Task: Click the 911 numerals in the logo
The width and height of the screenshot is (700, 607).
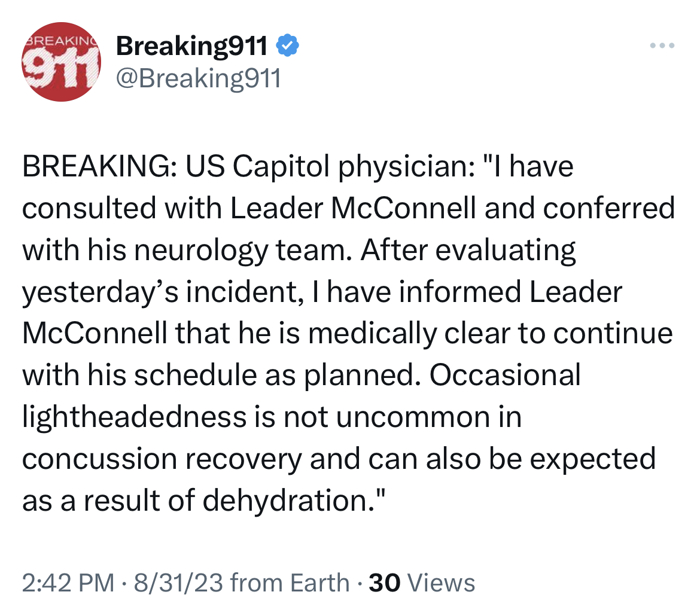Action: tap(61, 68)
